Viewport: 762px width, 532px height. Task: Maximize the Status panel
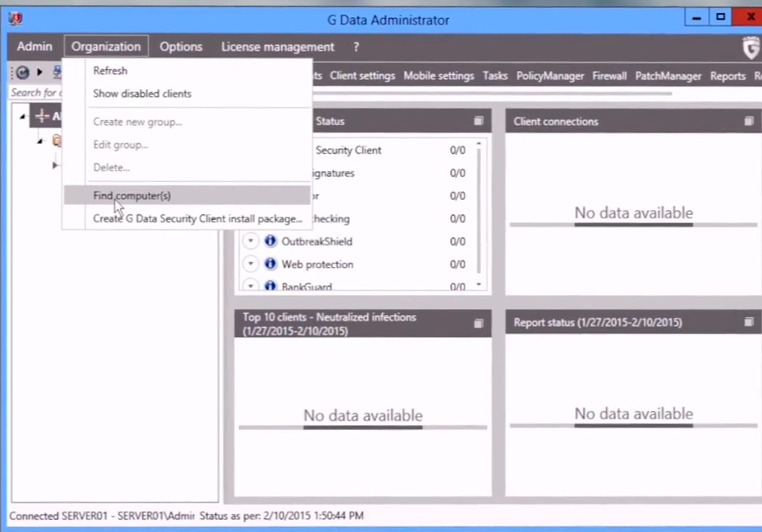(x=479, y=121)
